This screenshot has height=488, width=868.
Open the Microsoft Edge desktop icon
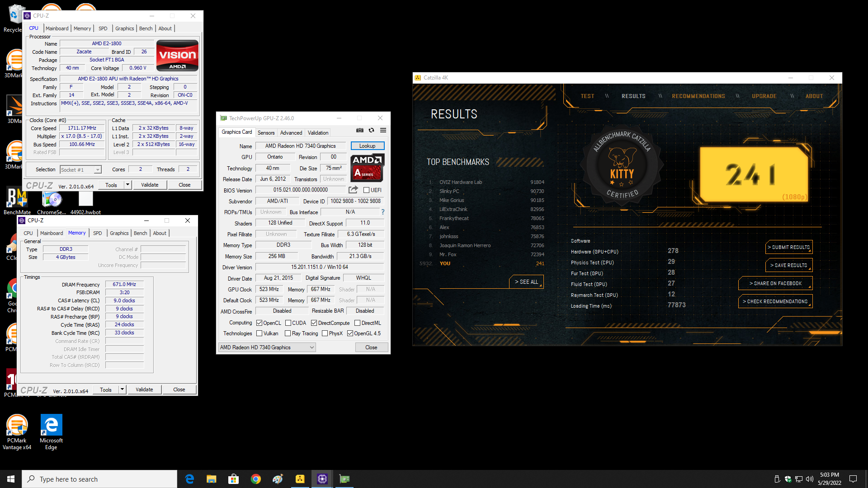(51, 432)
